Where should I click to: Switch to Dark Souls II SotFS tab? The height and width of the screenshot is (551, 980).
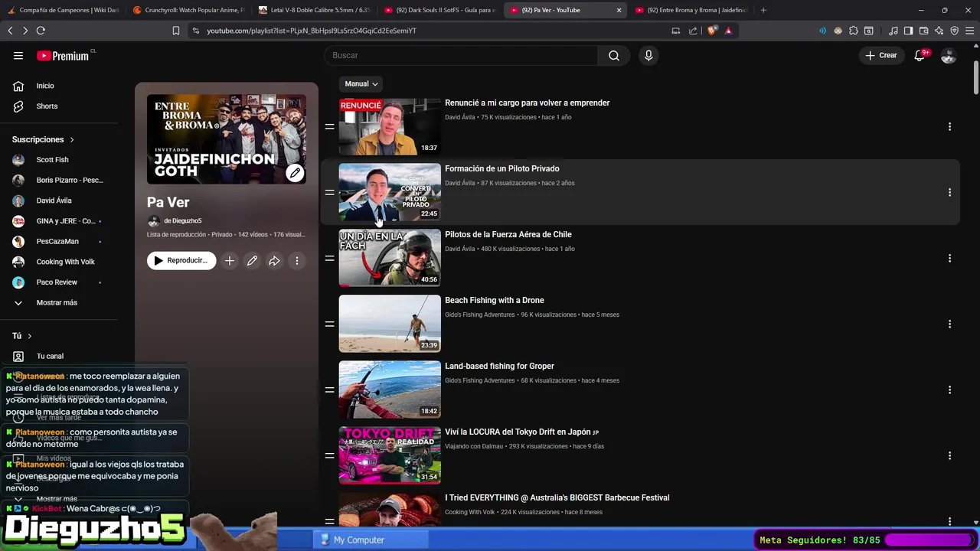440,10
